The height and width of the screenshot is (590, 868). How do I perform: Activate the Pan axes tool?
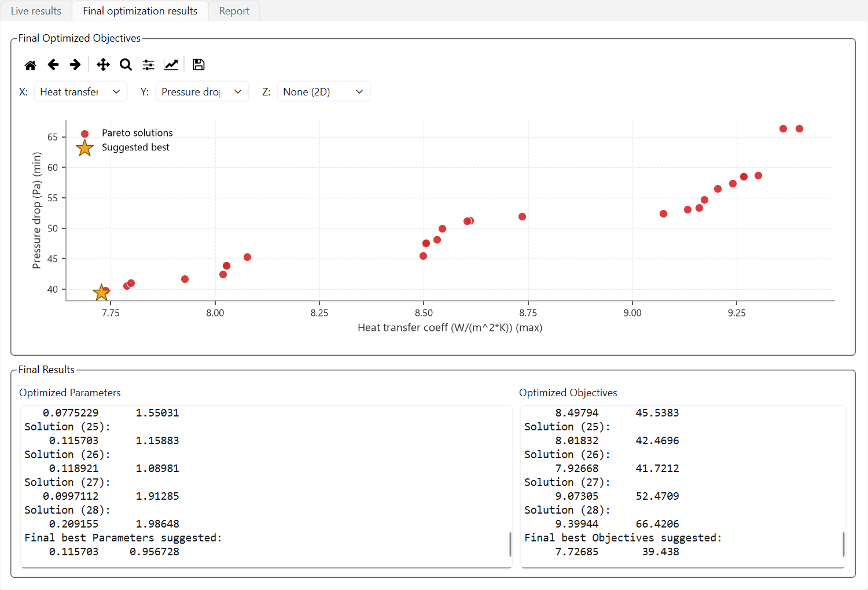click(x=103, y=65)
